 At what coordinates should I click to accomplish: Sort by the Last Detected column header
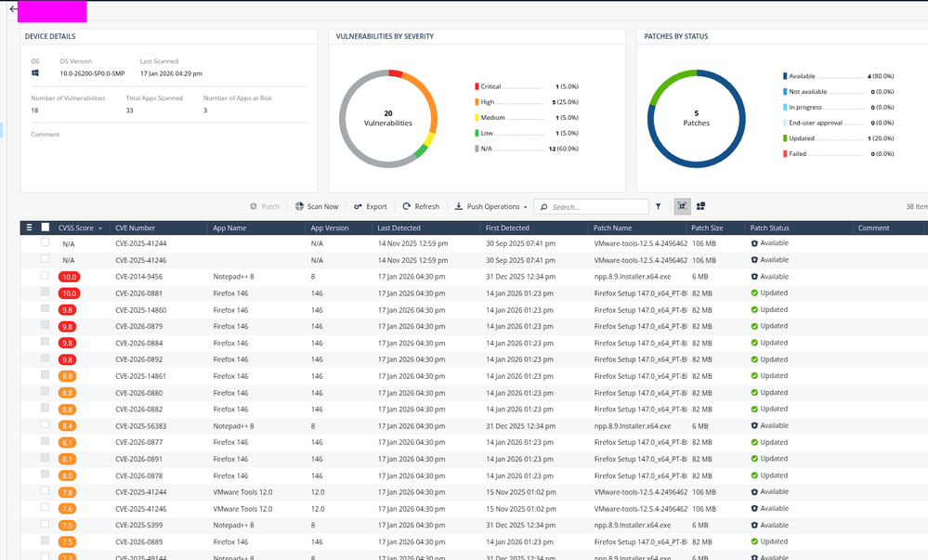tap(399, 228)
